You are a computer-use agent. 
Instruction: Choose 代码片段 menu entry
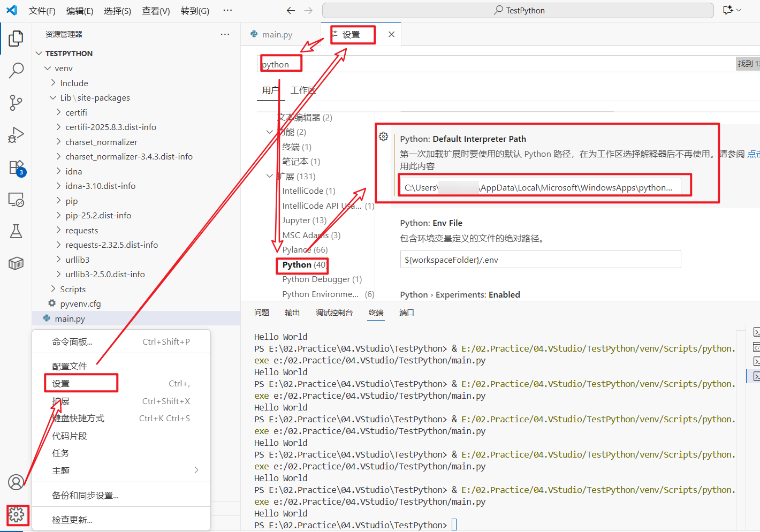[x=121, y=436]
